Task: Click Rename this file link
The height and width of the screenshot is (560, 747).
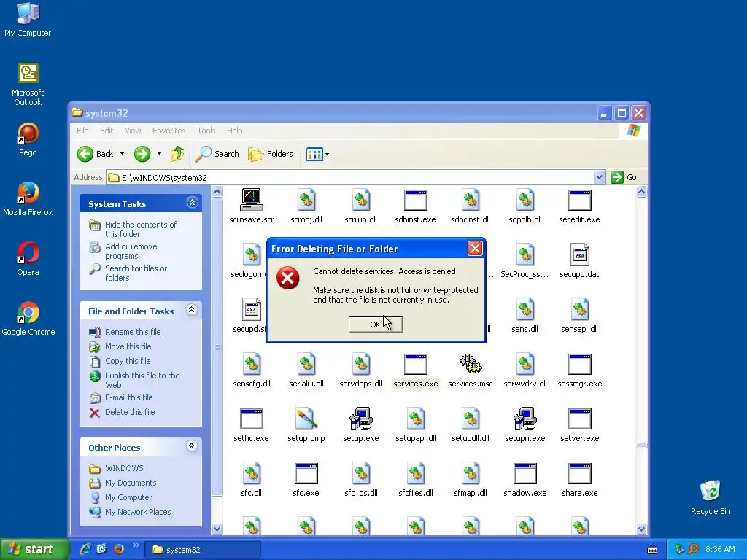Action: click(x=133, y=332)
